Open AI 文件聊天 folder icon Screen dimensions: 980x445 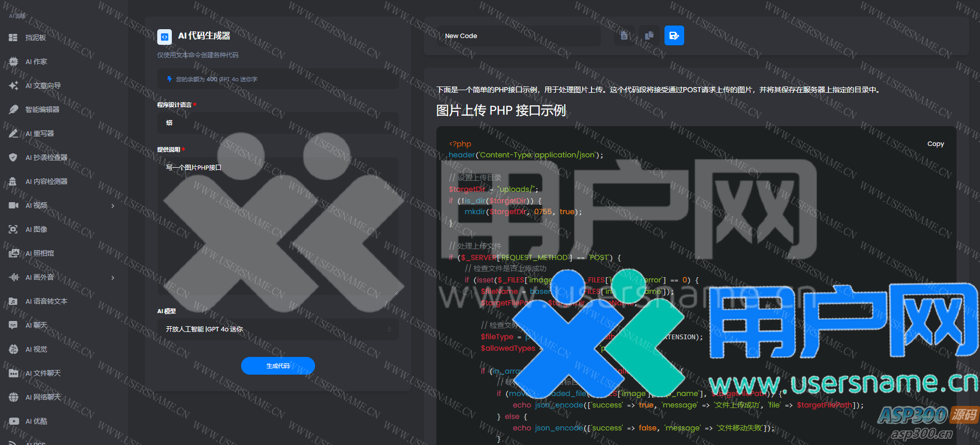pyautogui.click(x=14, y=373)
